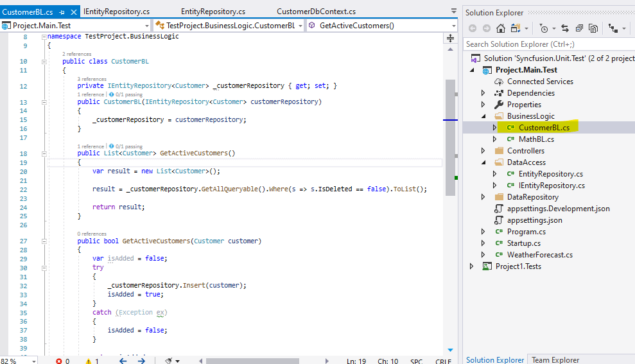The width and height of the screenshot is (635, 364).
Task: Expand the Controllers folder in Solution Explorer
Action: tap(483, 151)
